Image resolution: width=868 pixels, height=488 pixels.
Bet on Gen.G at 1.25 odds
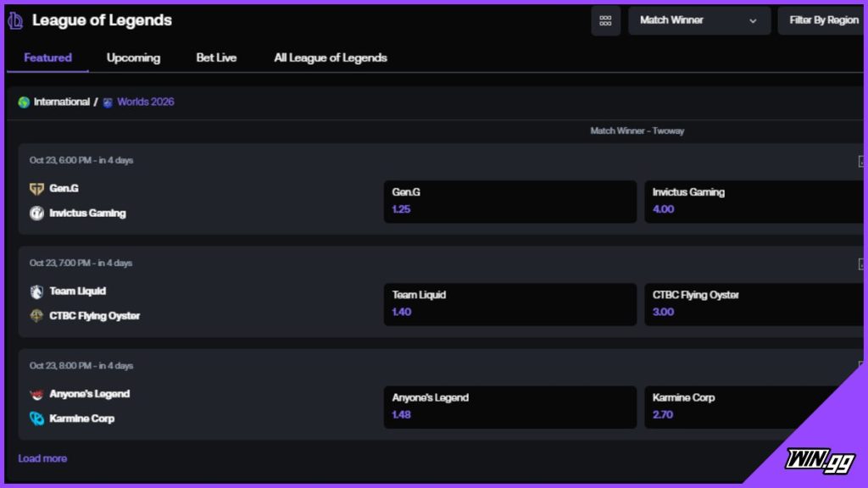click(509, 202)
